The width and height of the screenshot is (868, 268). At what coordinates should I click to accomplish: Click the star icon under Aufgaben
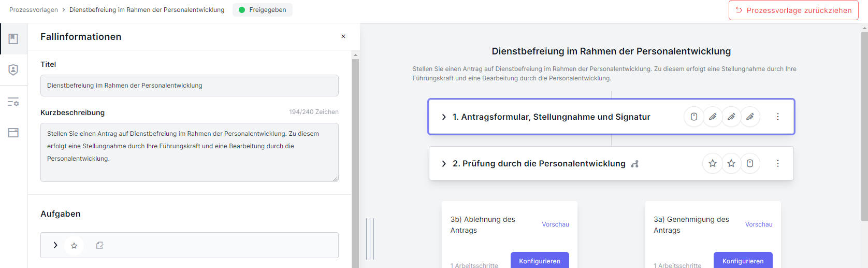pyautogui.click(x=74, y=246)
